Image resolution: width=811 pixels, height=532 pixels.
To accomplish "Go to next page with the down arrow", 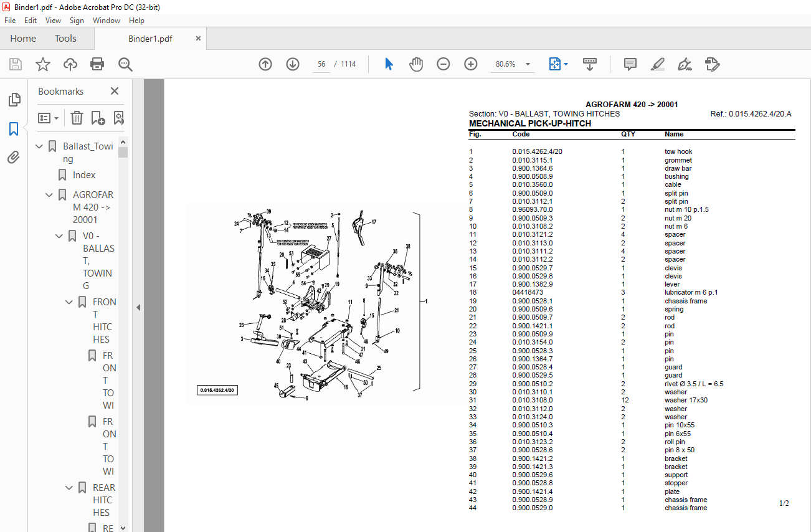I will 293,64.
